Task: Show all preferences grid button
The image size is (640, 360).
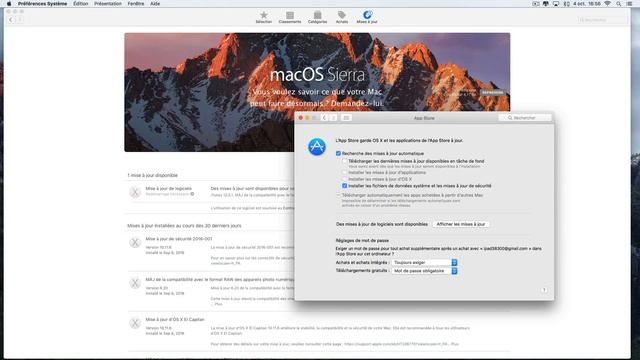Action: tap(346, 118)
